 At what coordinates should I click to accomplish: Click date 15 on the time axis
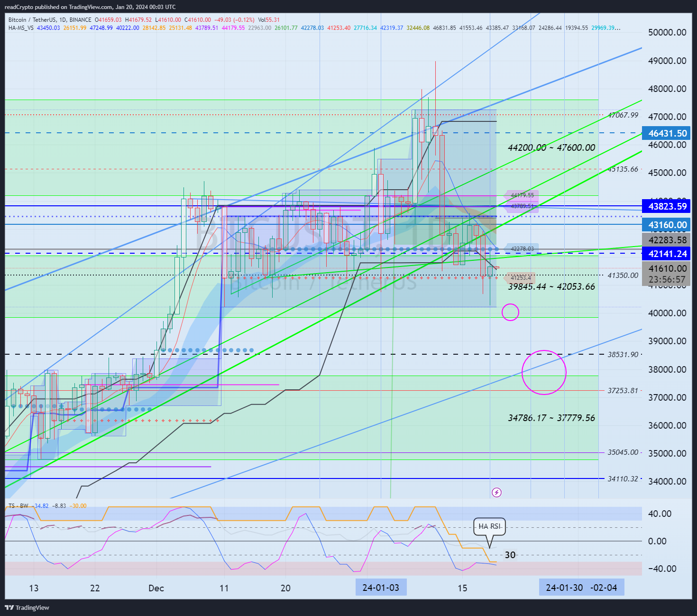click(462, 588)
